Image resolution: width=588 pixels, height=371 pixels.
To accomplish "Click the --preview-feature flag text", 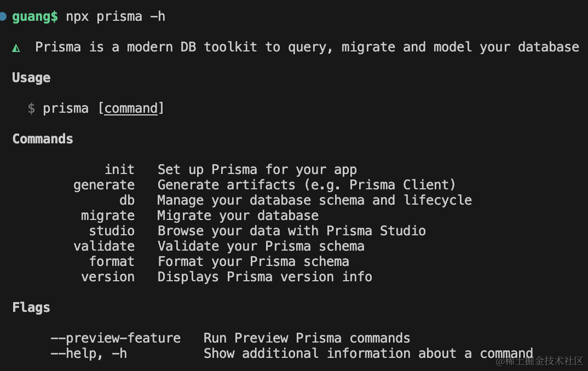I will 116,338.
